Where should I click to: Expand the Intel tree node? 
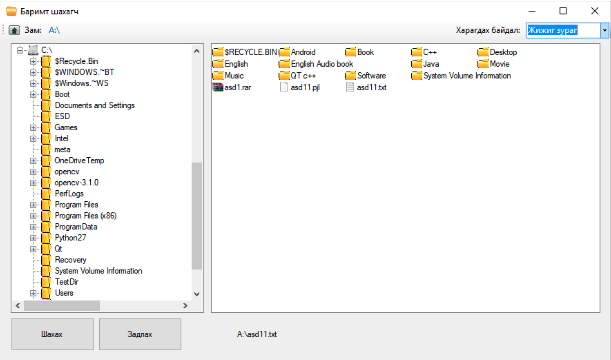33,138
